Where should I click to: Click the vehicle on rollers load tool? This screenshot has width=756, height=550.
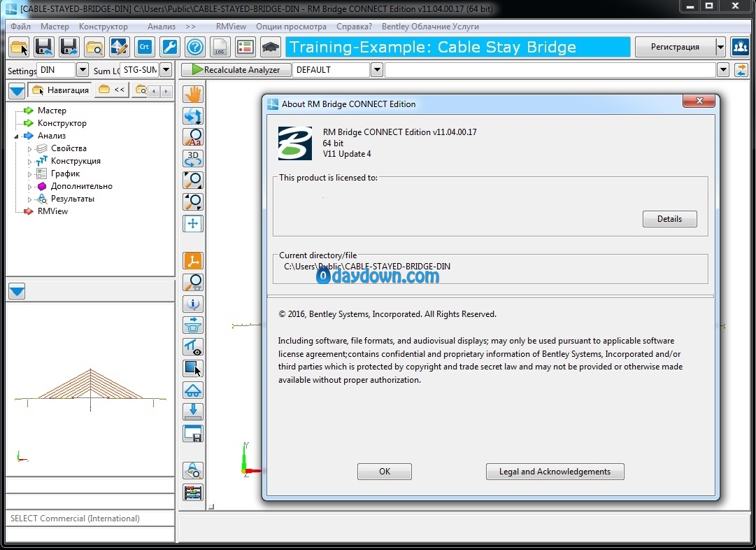193,390
